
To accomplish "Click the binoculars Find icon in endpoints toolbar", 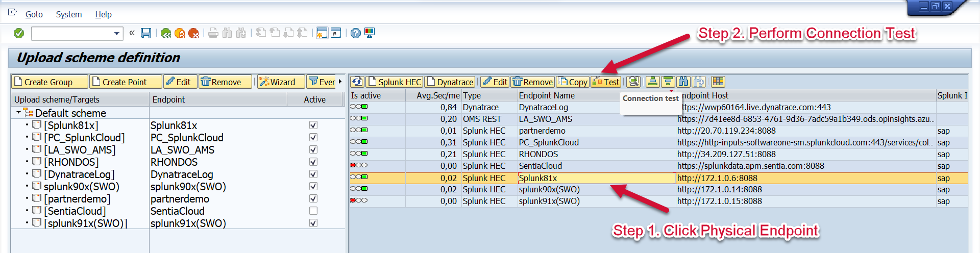I will click(683, 82).
